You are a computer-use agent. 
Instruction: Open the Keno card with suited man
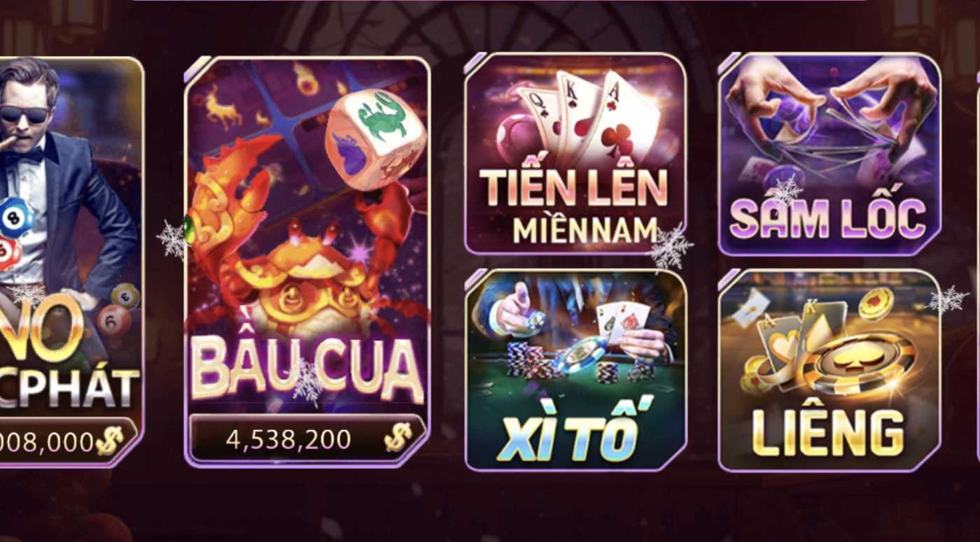pos(70,261)
